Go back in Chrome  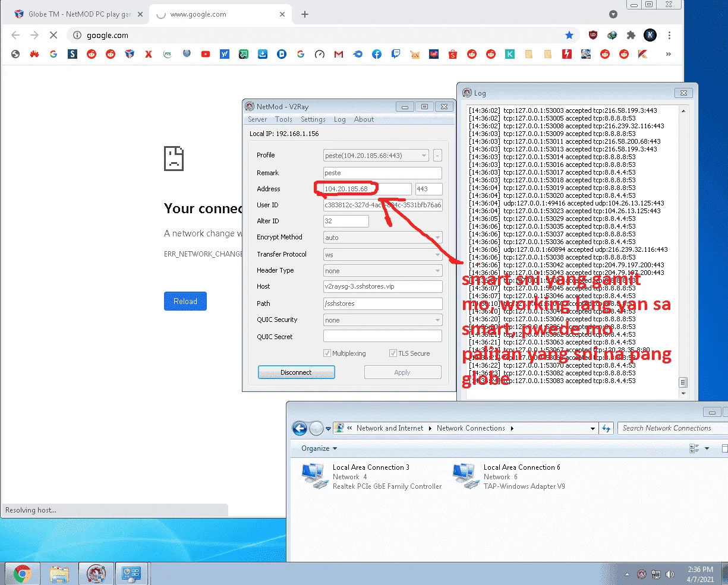pos(15,35)
